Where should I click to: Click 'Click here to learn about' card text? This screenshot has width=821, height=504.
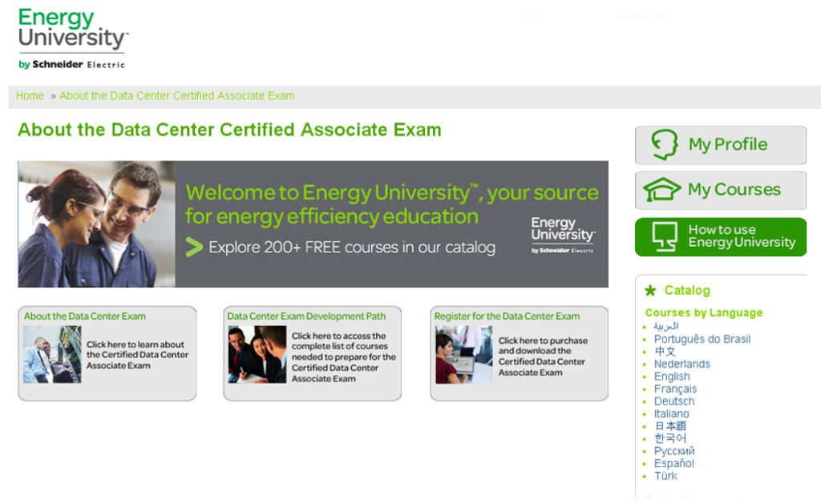coord(137,355)
